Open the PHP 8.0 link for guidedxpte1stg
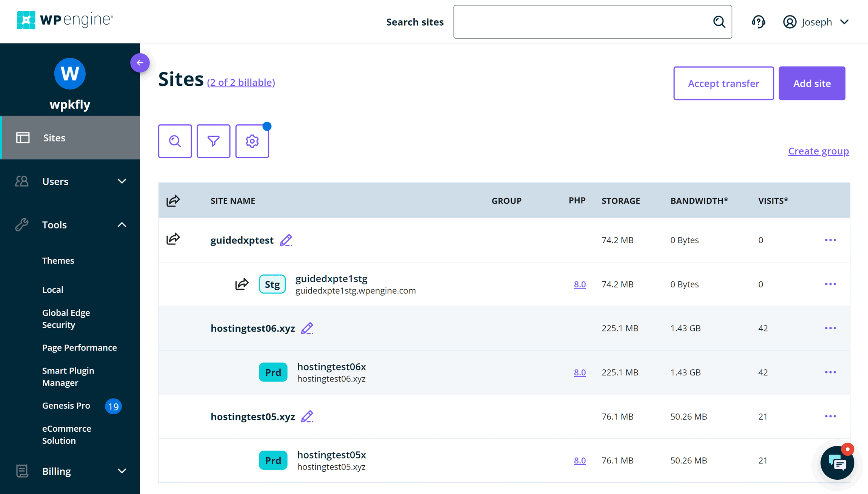868x494 pixels. [x=580, y=284]
